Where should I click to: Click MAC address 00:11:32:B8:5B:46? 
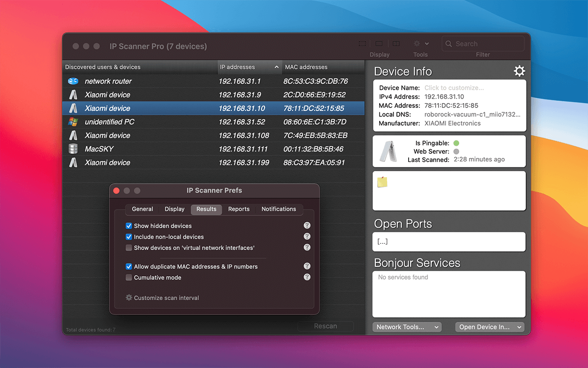[314, 149]
